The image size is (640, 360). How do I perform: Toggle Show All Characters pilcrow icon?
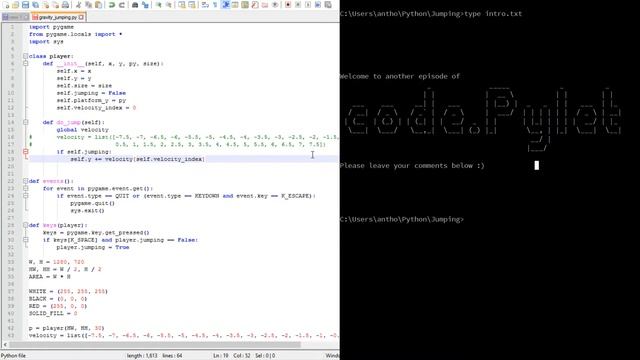[215, 5]
